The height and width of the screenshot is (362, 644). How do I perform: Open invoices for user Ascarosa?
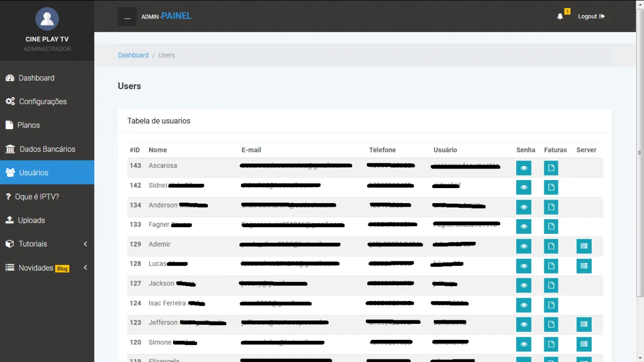click(551, 168)
